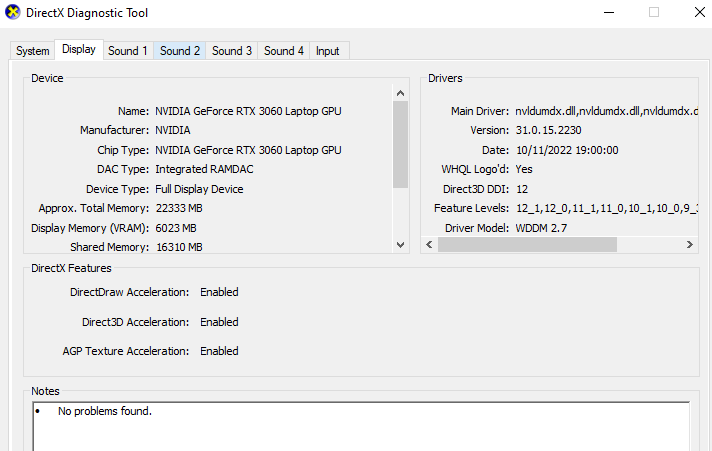This screenshot has width=712, height=451.
Task: Click the AGP Texture Acceleration 'Enabled' value
Action: tap(219, 351)
